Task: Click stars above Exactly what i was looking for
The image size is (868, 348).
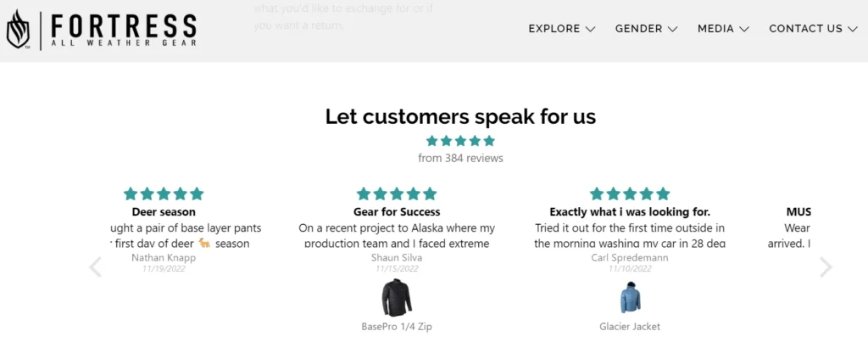Action: (x=630, y=194)
